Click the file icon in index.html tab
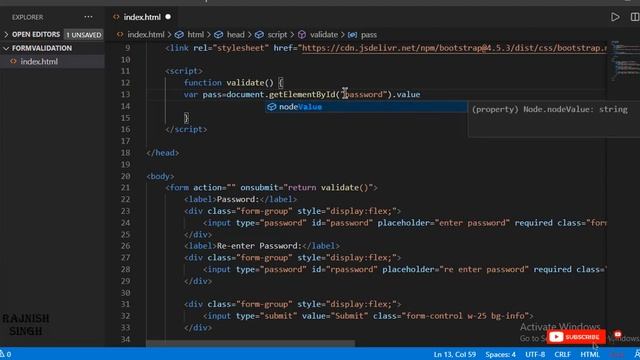The image size is (640, 360). coord(116,17)
